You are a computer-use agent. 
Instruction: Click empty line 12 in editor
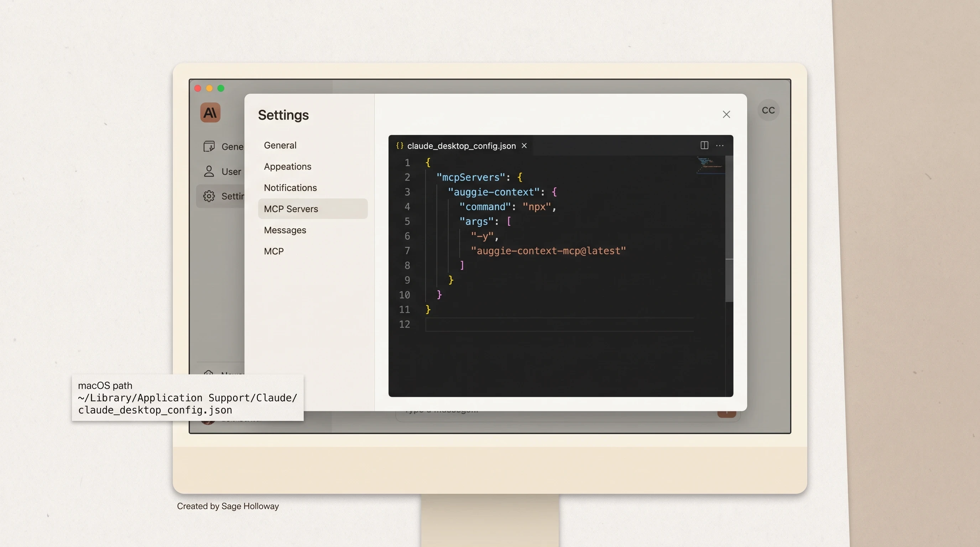click(x=559, y=324)
